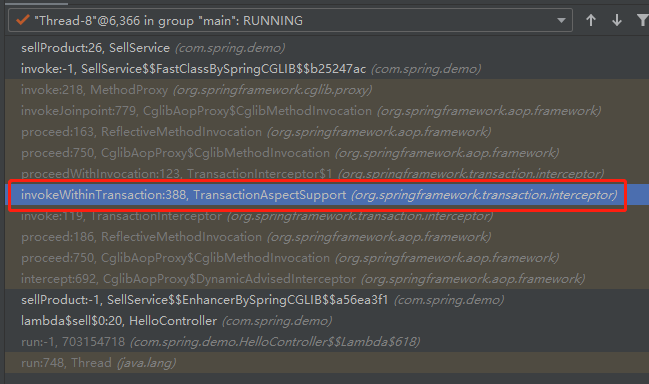Select intercept:692 DynamicAdvisedInterceptor frame
649x384 pixels.
point(327,279)
